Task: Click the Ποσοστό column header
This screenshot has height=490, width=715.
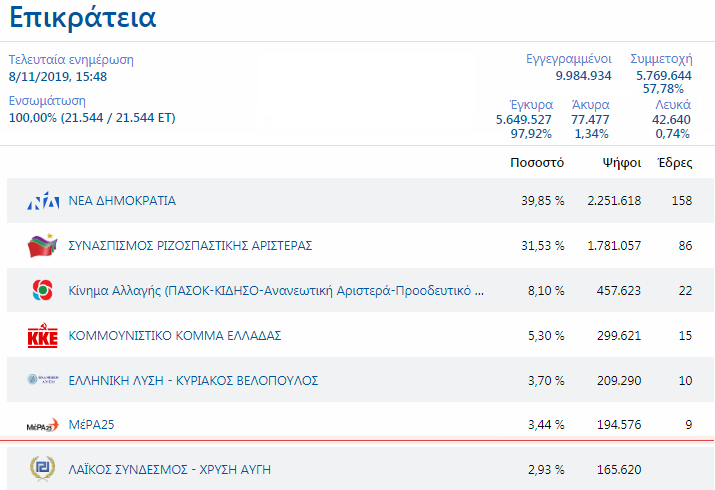Action: point(537,163)
